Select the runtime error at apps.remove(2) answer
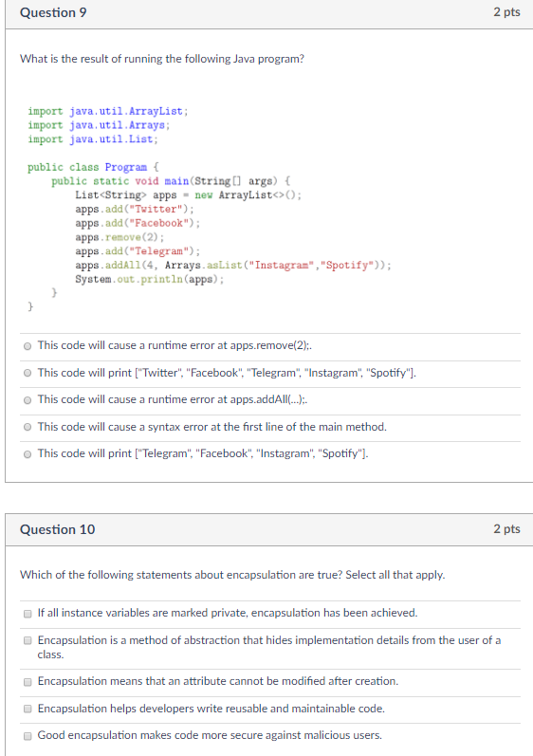This screenshot has width=533, height=756. (28, 346)
